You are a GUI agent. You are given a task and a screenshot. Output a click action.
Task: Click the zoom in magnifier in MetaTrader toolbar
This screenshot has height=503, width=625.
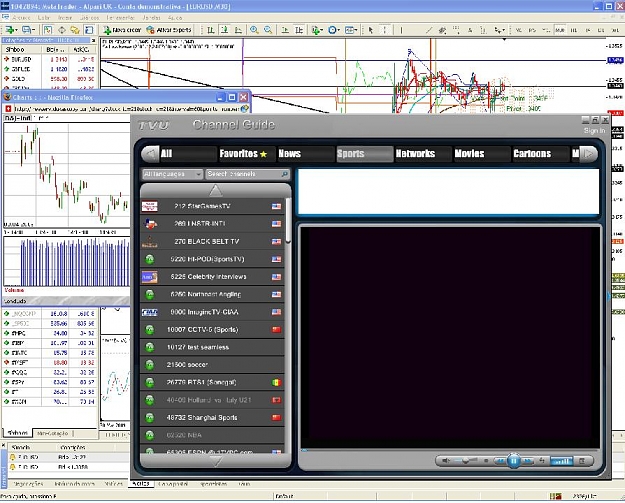(254, 30)
